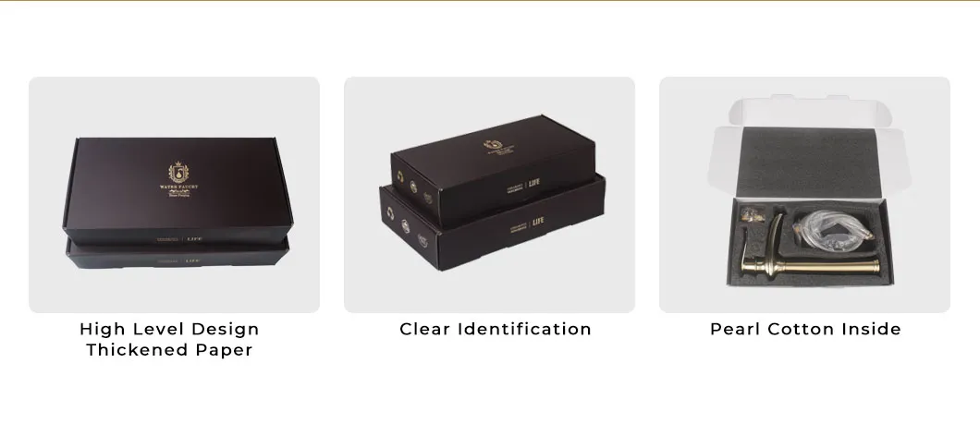Image resolution: width=980 pixels, height=423 pixels.
Task: Open the front-view black box packaging image
Action: pyautogui.click(x=174, y=194)
